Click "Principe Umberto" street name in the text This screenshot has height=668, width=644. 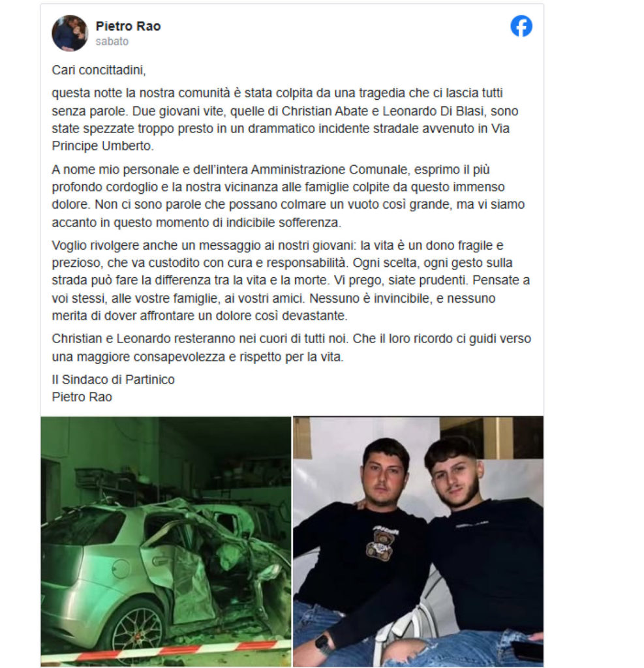pos(101,146)
